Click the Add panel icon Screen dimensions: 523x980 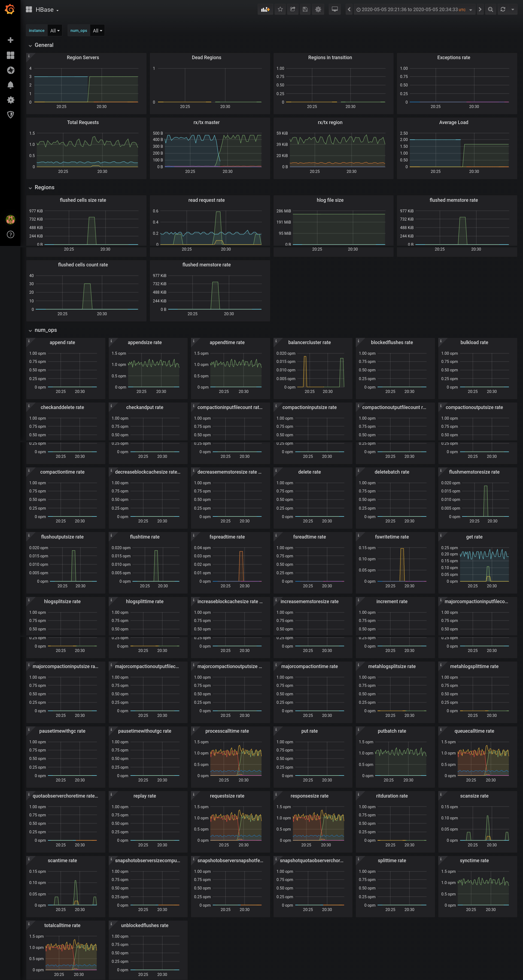pos(265,10)
